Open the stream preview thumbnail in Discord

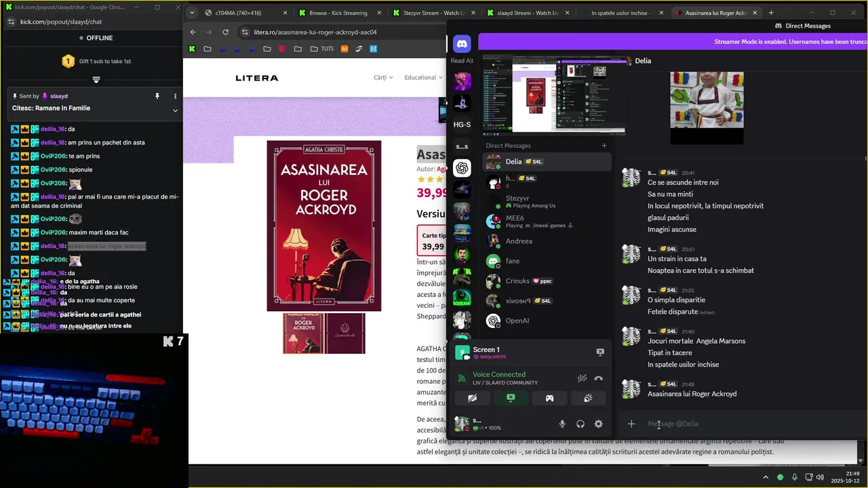tap(553, 95)
